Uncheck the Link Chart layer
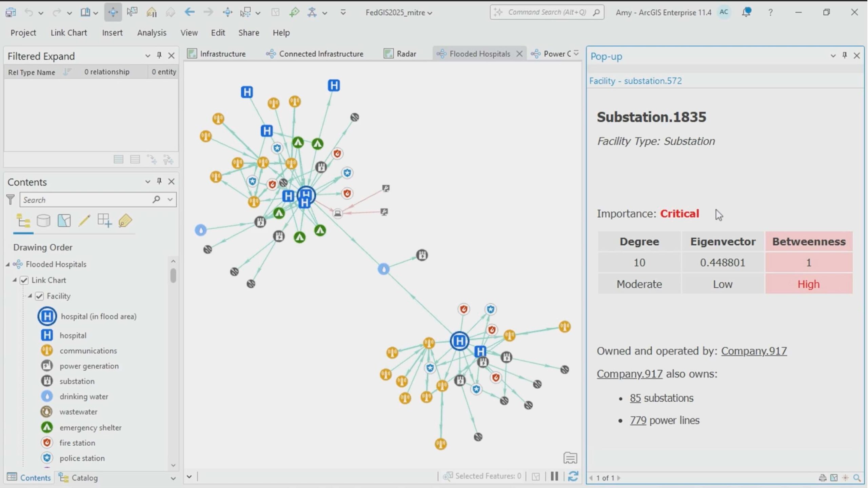The height and width of the screenshot is (488, 868). [24, 280]
